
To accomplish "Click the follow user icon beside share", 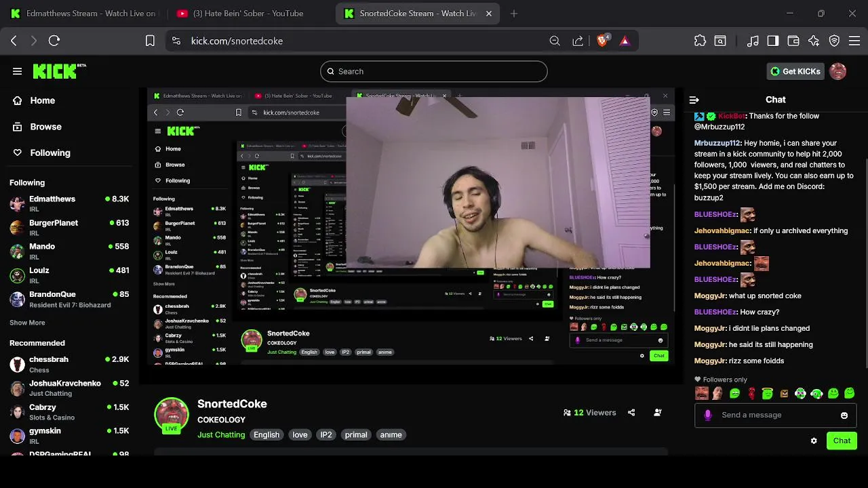I will tap(658, 412).
